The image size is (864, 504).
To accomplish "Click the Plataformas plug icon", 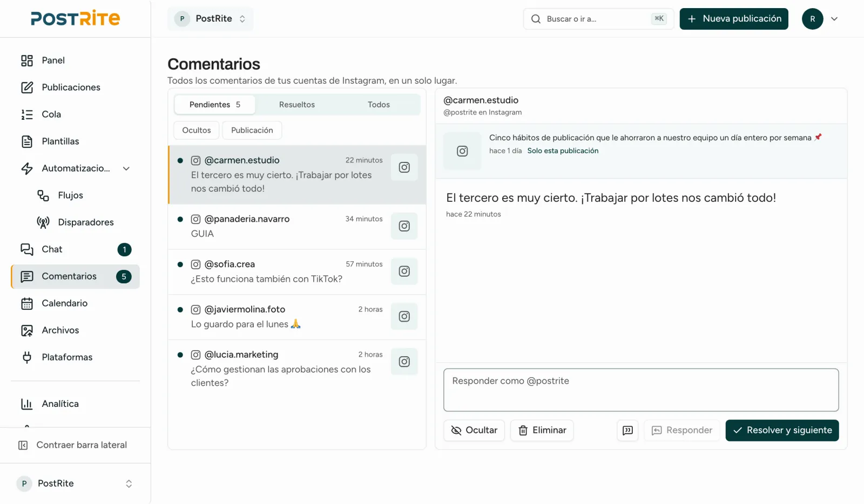I will (27, 357).
